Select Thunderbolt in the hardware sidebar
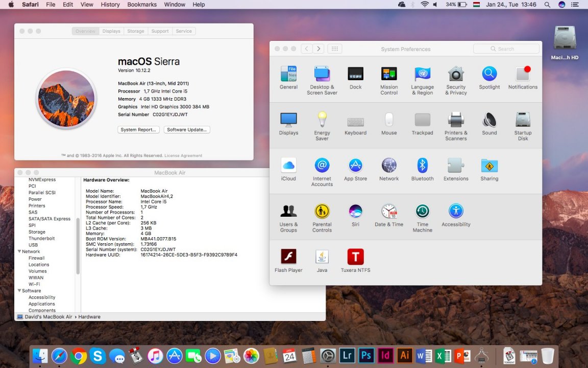The height and width of the screenshot is (368, 588). pos(42,239)
